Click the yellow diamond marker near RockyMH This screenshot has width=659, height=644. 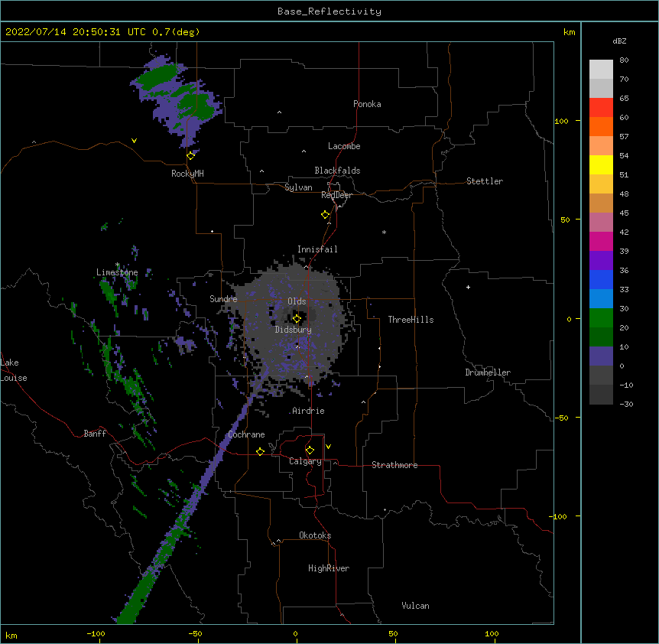tap(190, 156)
